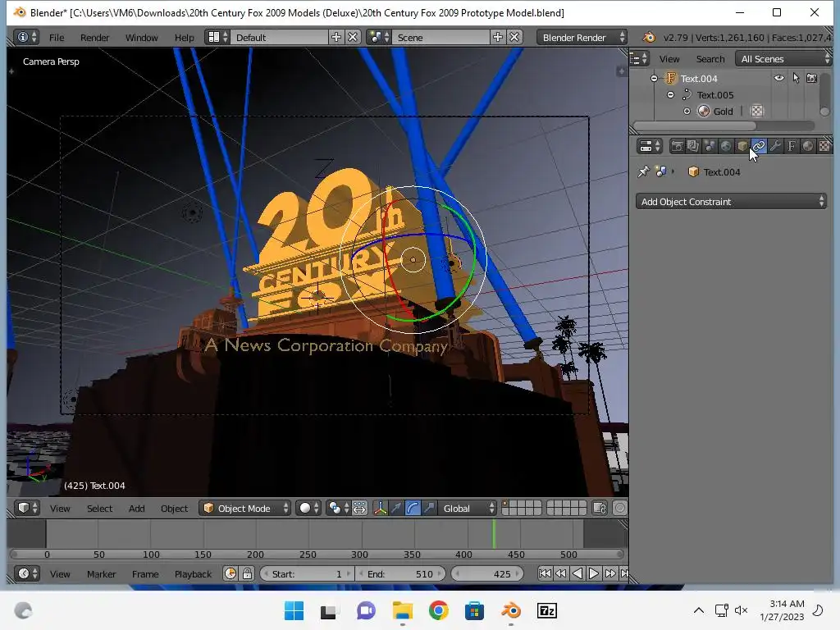The width and height of the screenshot is (840, 630).
Task: Open the pivot point selector
Action: 339,508
